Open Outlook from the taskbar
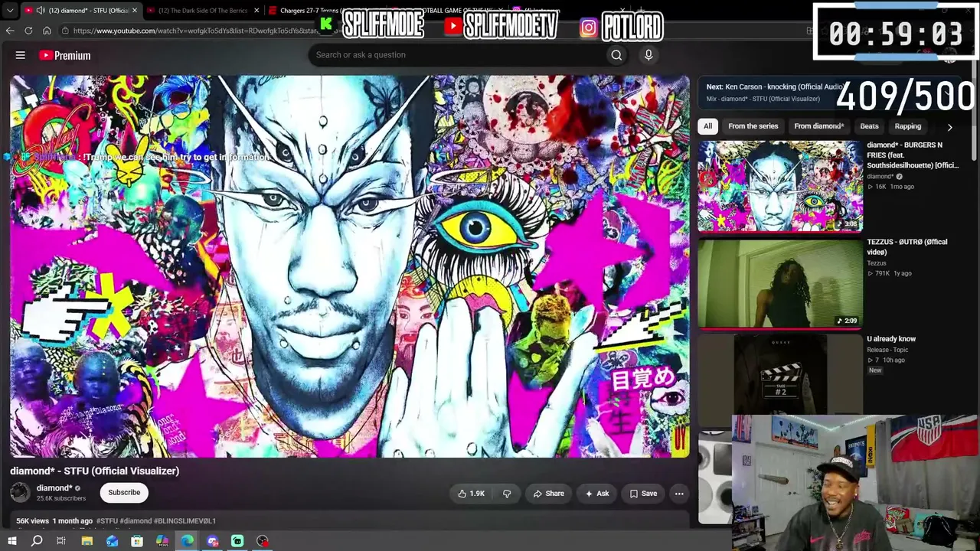Image resolution: width=980 pixels, height=551 pixels. coord(113,541)
